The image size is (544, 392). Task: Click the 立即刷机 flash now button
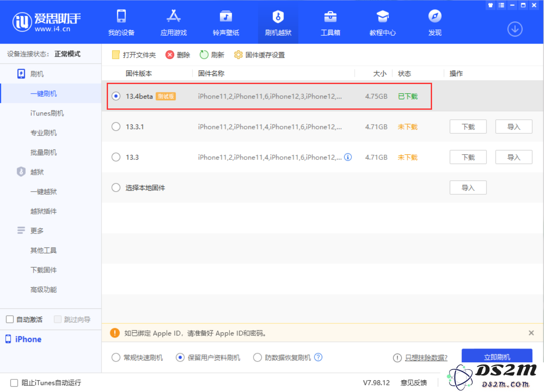(x=497, y=357)
